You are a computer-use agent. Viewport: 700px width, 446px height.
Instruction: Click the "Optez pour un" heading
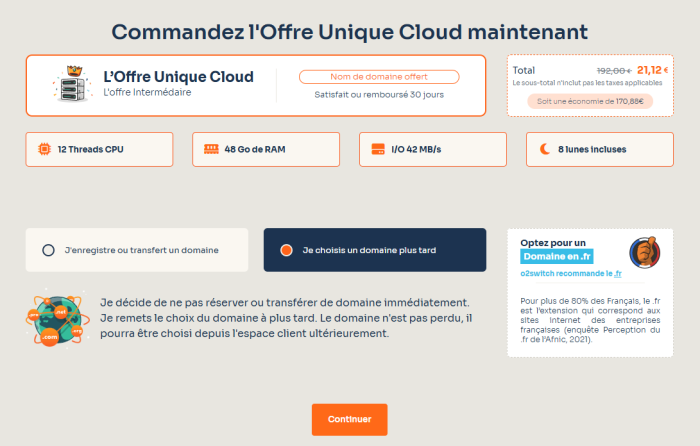pyautogui.click(x=553, y=242)
